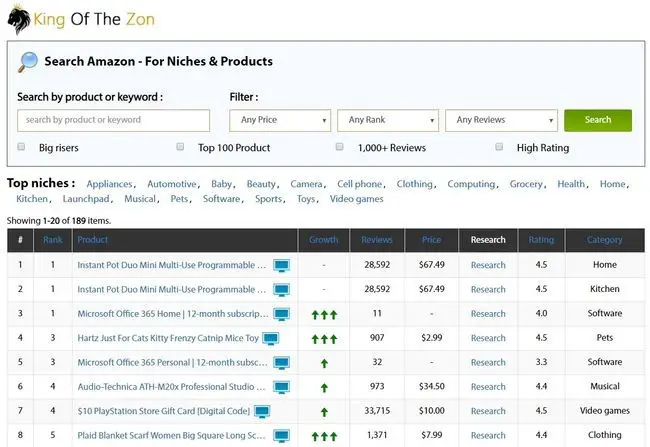650x447 pixels.
Task: Open the Any Rank dropdown
Action: [388, 120]
